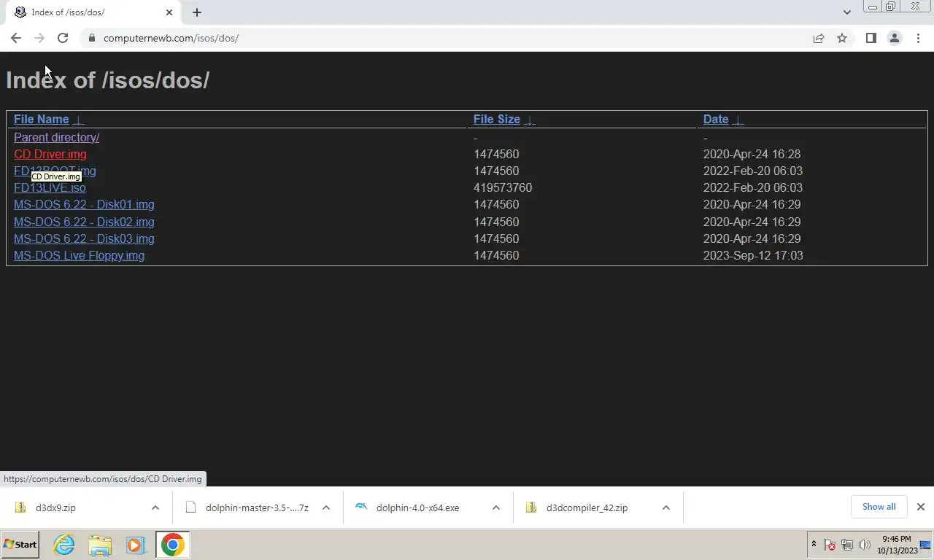This screenshot has width=934, height=560.
Task: Expand options for dolphin-4.0-x64.exe download
Action: tap(496, 507)
